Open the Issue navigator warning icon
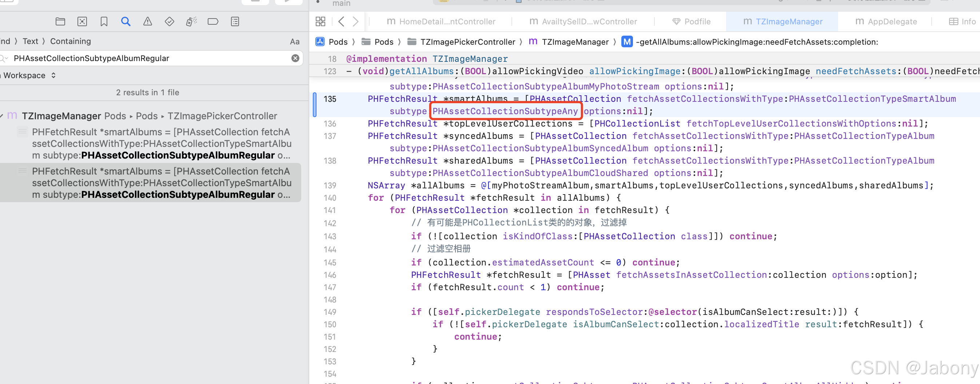 click(148, 22)
